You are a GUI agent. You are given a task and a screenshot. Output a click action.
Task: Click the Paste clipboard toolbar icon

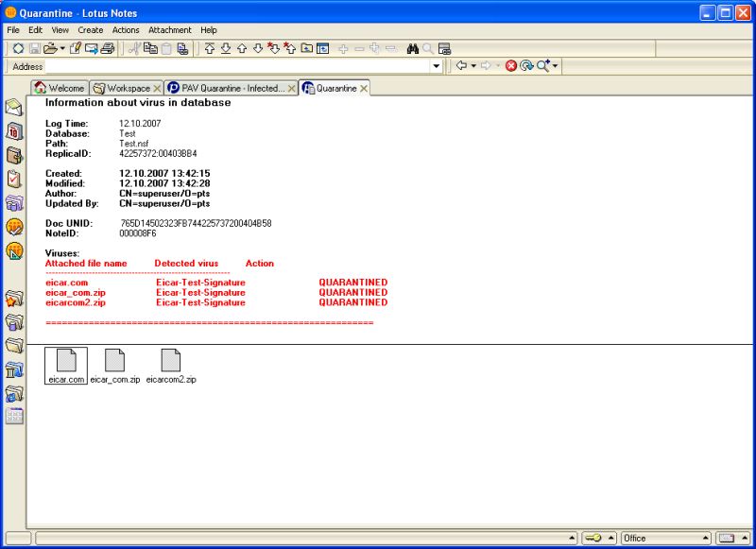click(x=166, y=49)
